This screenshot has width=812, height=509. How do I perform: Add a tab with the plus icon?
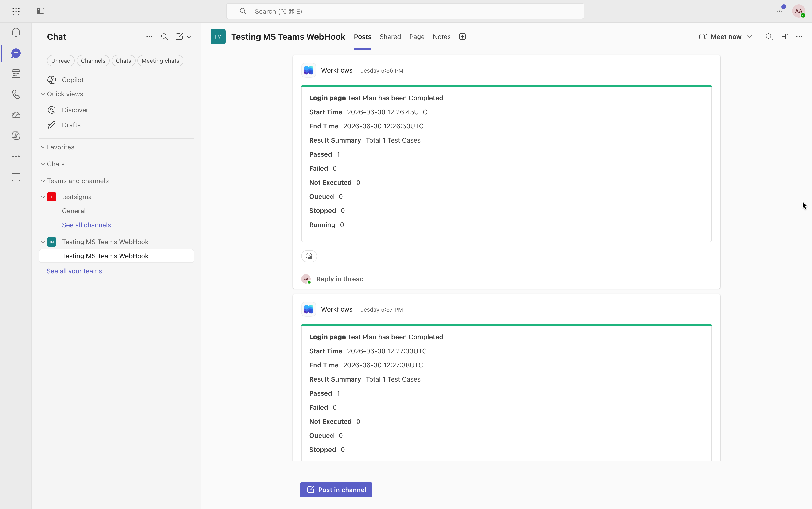point(462,37)
